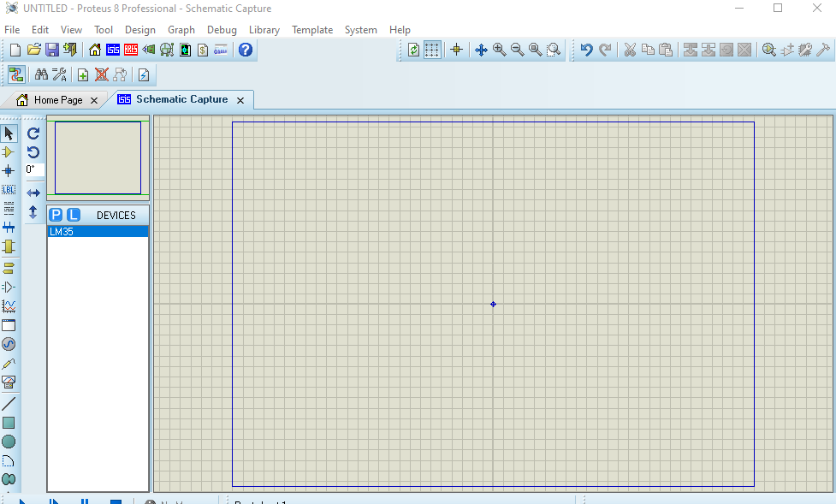836x504 pixels.
Task: Switch to Component Mode
Action: (x=8, y=152)
